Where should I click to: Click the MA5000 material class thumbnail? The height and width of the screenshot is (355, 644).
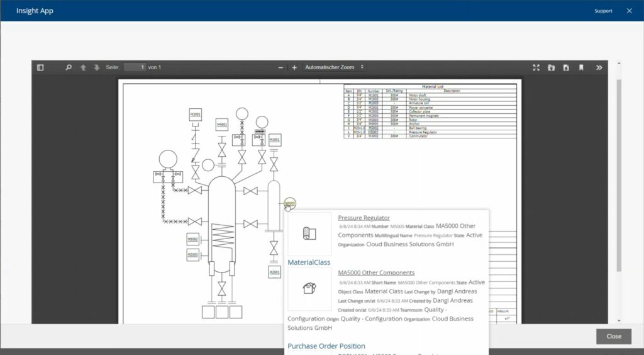pyautogui.click(x=309, y=288)
